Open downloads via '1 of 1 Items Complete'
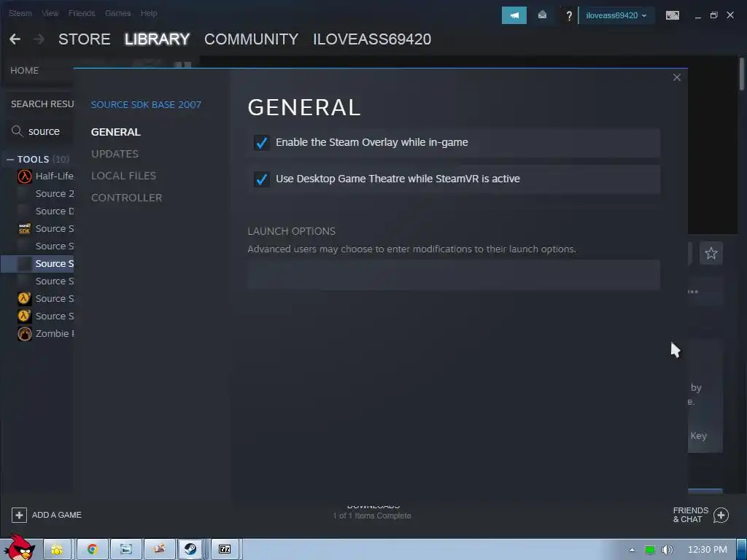This screenshot has height=560, width=747. (372, 516)
